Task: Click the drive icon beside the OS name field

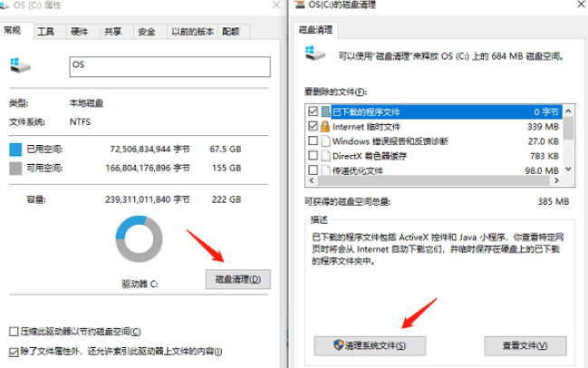Action: pyautogui.click(x=20, y=65)
